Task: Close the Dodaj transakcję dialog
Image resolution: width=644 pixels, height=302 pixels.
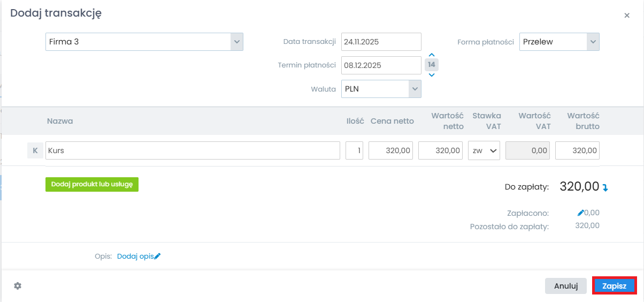Action: point(627,16)
